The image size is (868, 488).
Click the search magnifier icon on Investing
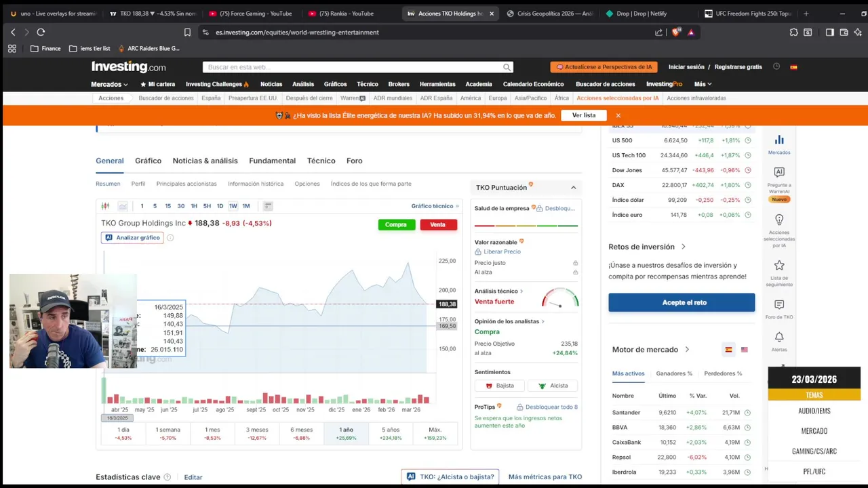[507, 67]
